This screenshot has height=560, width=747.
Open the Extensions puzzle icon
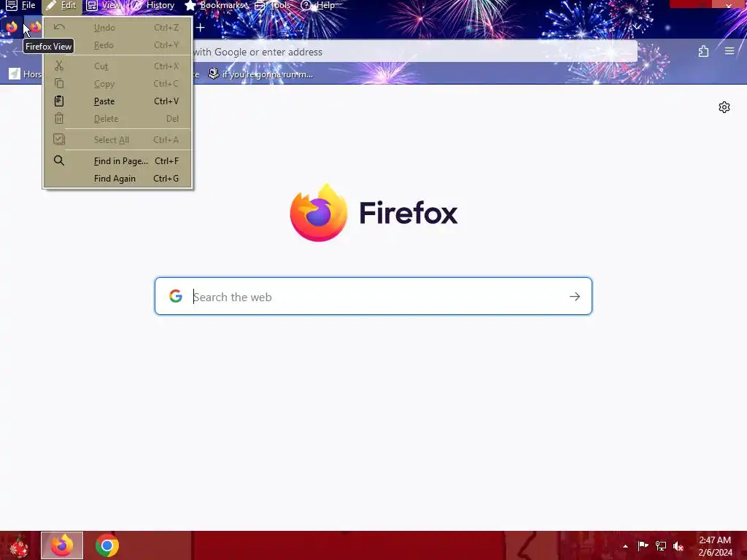click(x=704, y=52)
